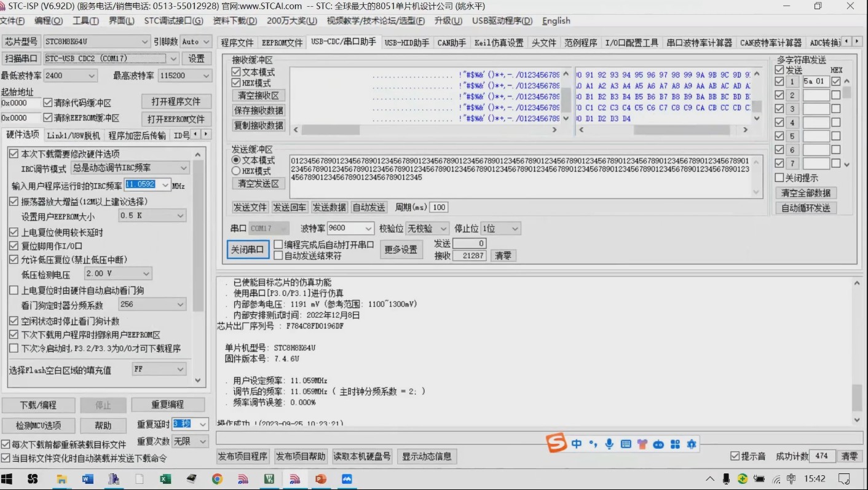Toggle the 提示音 checkbox near success counter
868x490 pixels.
[x=735, y=456]
